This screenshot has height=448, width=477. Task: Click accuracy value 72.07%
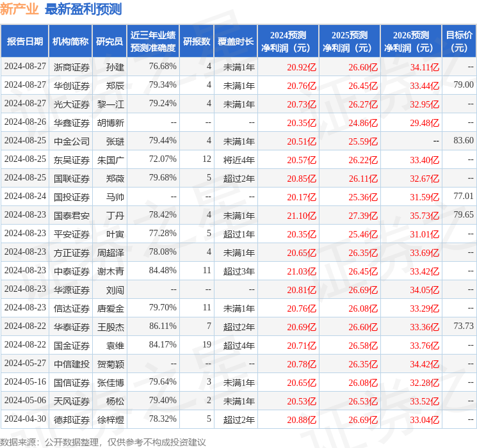click(163, 159)
